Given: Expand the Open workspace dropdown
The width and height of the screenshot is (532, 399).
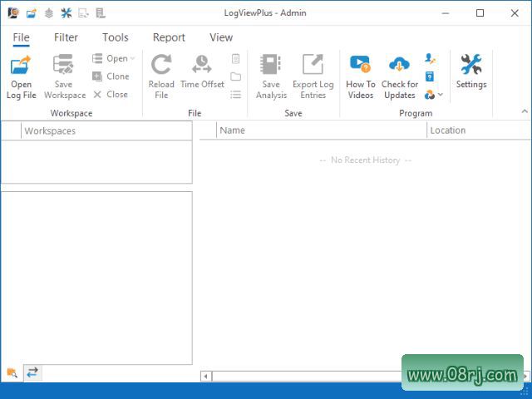Looking at the screenshot, I should pyautogui.click(x=132, y=59).
